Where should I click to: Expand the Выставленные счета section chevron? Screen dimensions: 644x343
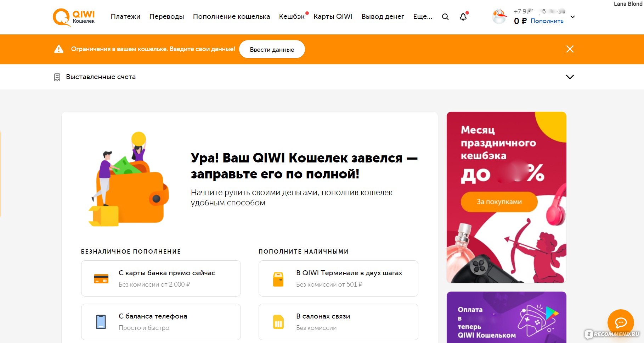[x=570, y=77]
